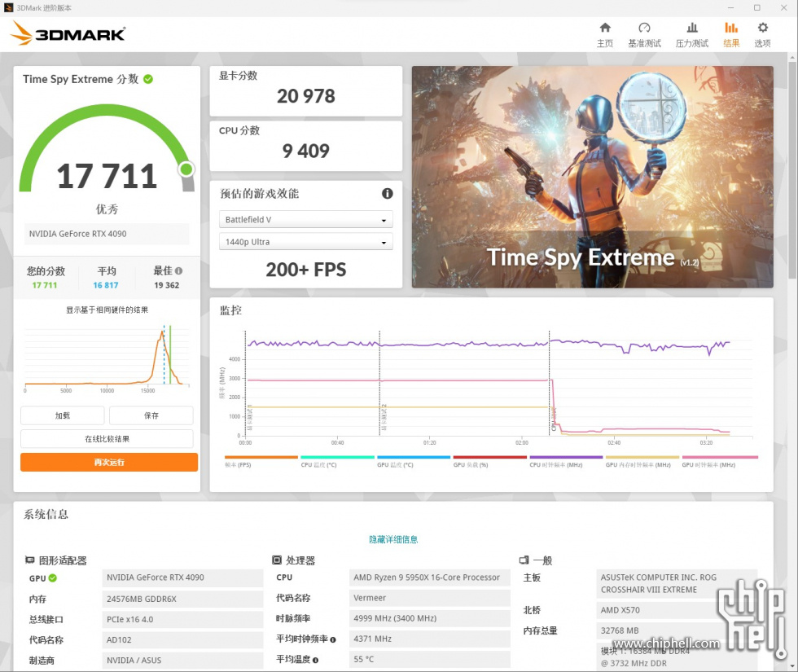Click the large 17 711 score in the gauge
The image size is (798, 672).
[x=107, y=176]
